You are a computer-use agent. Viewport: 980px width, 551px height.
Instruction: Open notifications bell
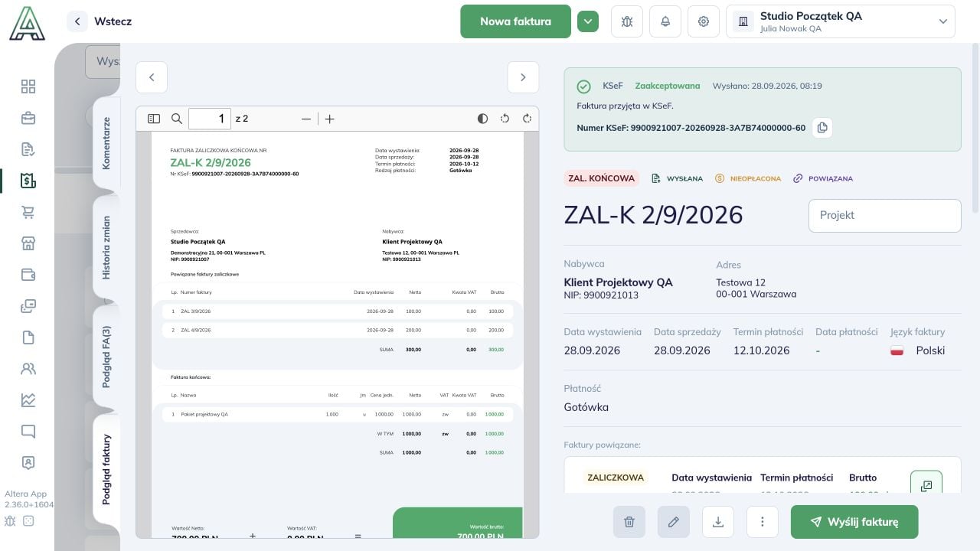(665, 21)
